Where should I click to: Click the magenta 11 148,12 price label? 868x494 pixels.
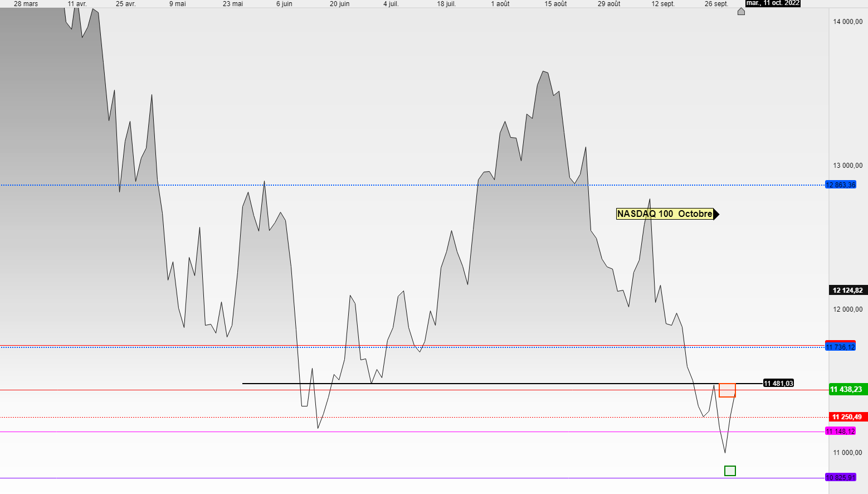pos(840,432)
